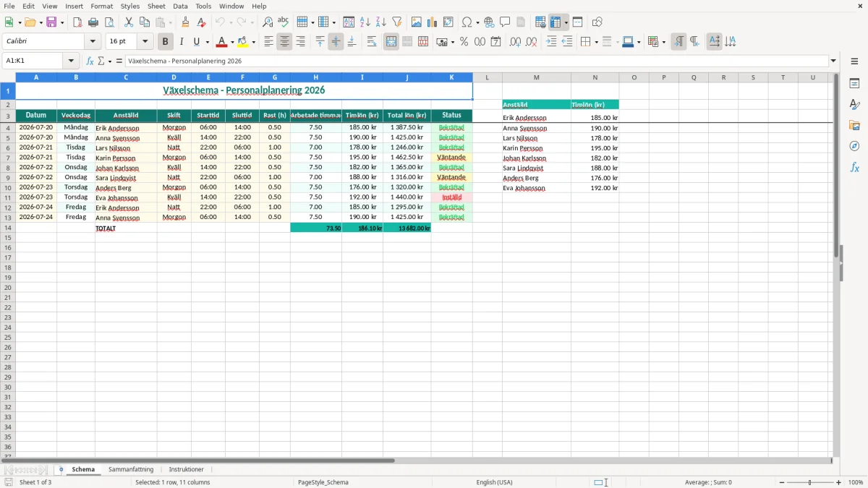Add a decimal place
868x488 pixels.
tap(515, 42)
